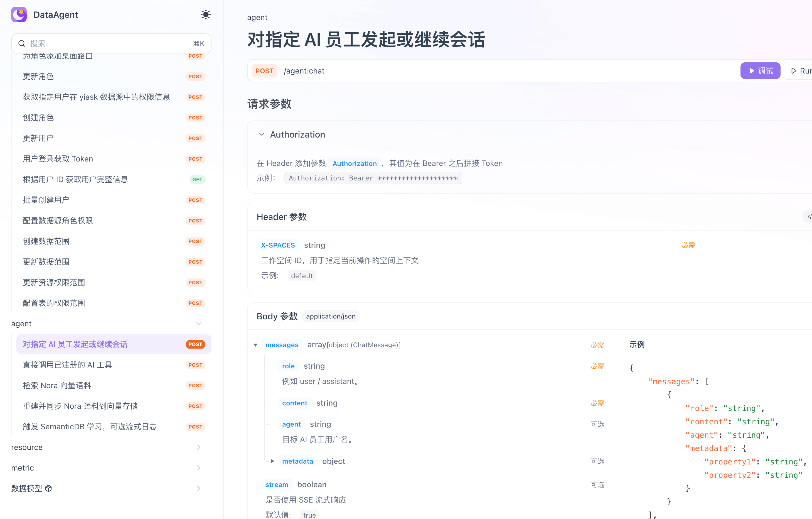Collapse the Authorization section chevron
The image size is (812, 519).
point(261,134)
